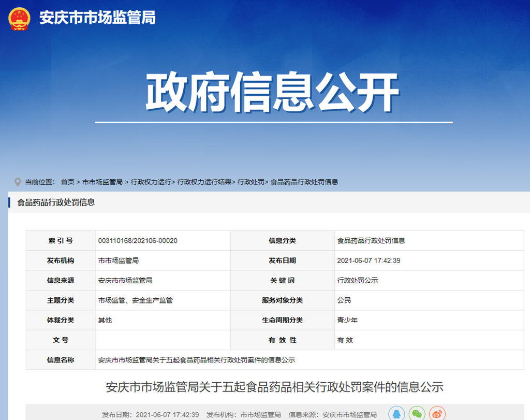The height and width of the screenshot is (420, 530).
Task: Click table value 市市场监管局
Action: (x=119, y=260)
